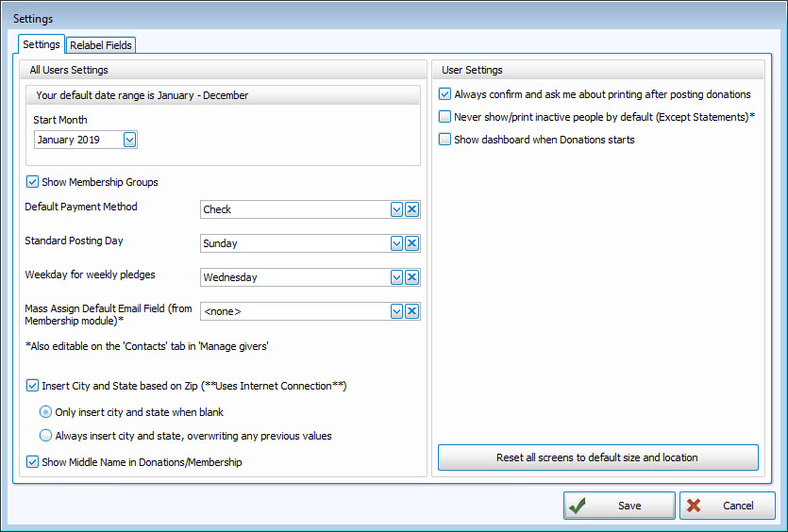Expand the Mass Assign Default Email dropdown
Viewport: 788px width, 532px height.
(397, 311)
